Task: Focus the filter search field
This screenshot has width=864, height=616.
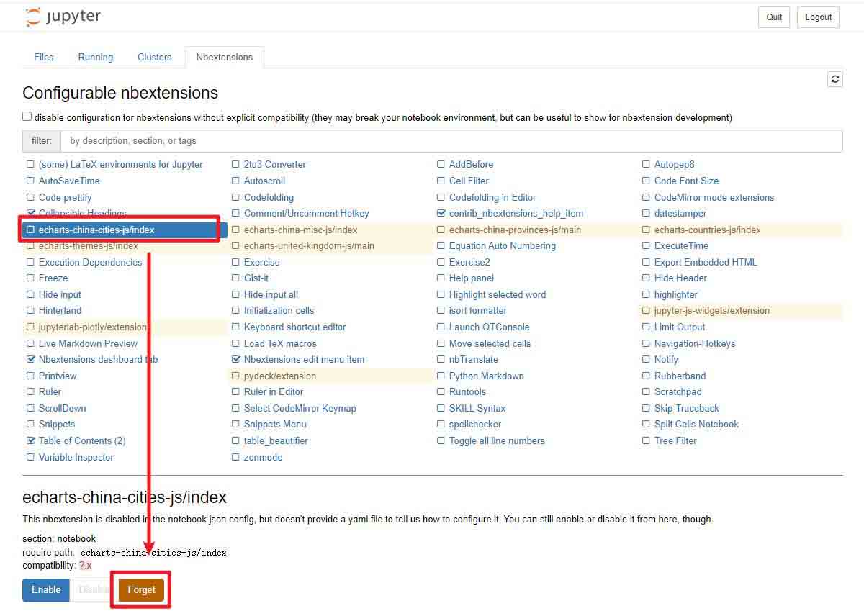Action: tap(451, 141)
